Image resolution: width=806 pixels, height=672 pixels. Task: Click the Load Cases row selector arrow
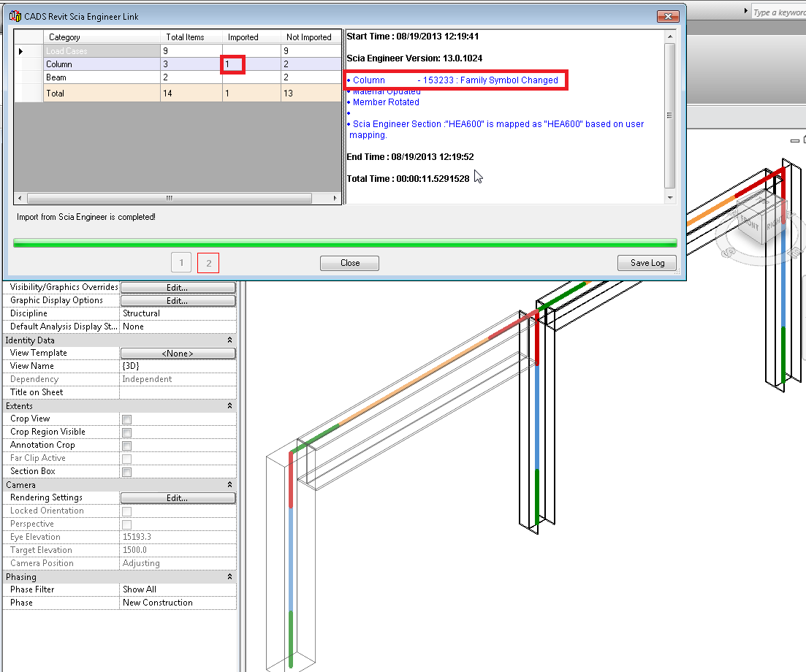21,51
